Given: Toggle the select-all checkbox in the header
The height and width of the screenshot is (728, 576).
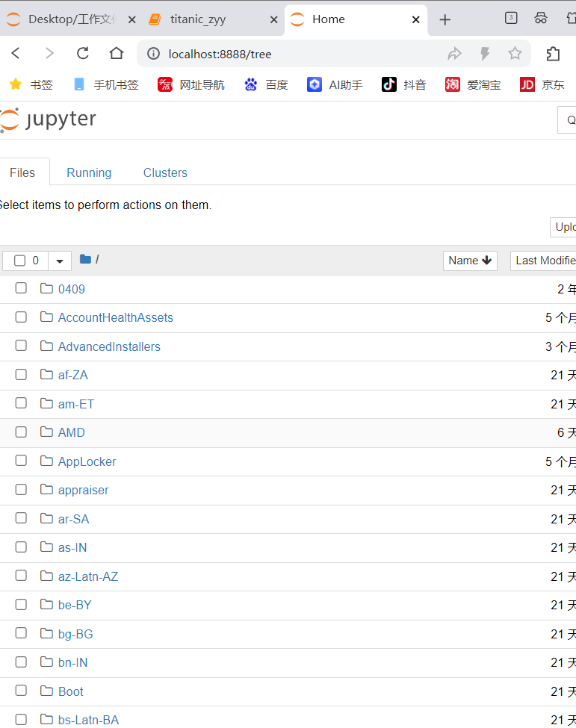Looking at the screenshot, I should pyautogui.click(x=20, y=261).
